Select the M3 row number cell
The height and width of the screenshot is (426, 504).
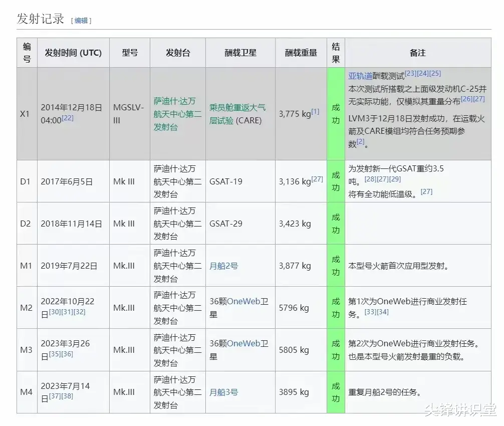[x=27, y=350]
